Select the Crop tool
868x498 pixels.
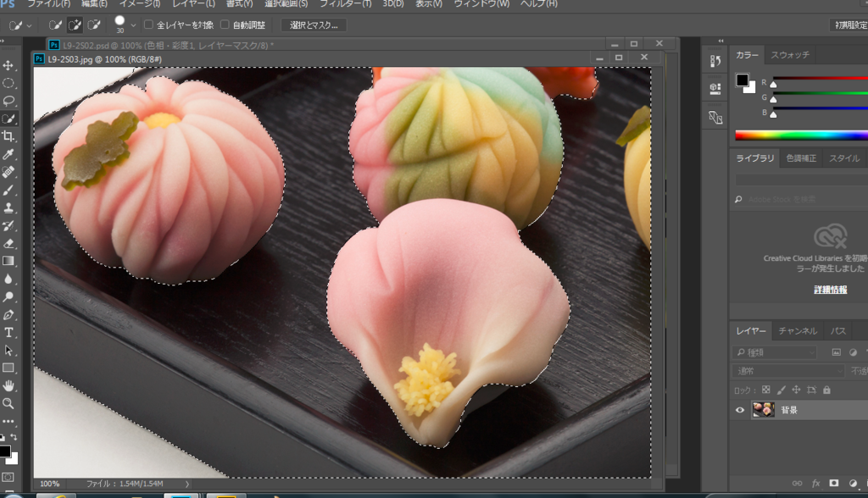coord(8,136)
